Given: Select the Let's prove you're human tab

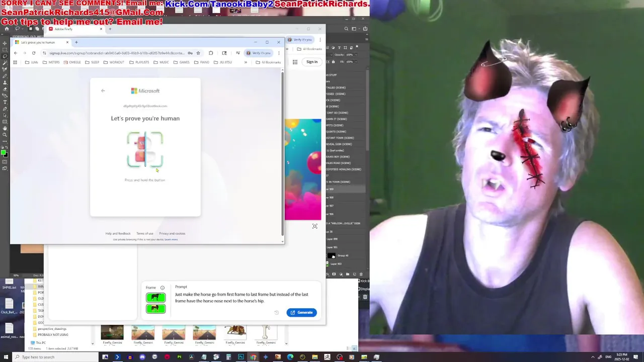Looking at the screenshot, I should (42, 42).
